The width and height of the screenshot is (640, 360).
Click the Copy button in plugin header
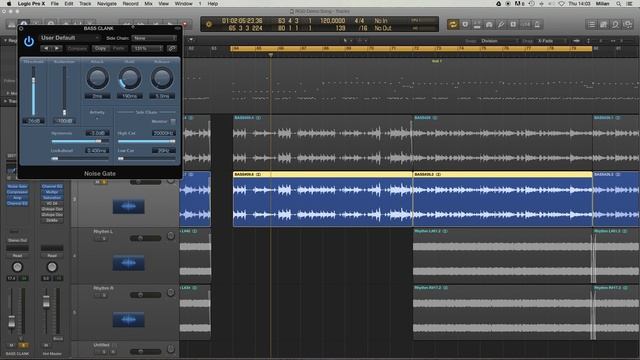coord(100,49)
